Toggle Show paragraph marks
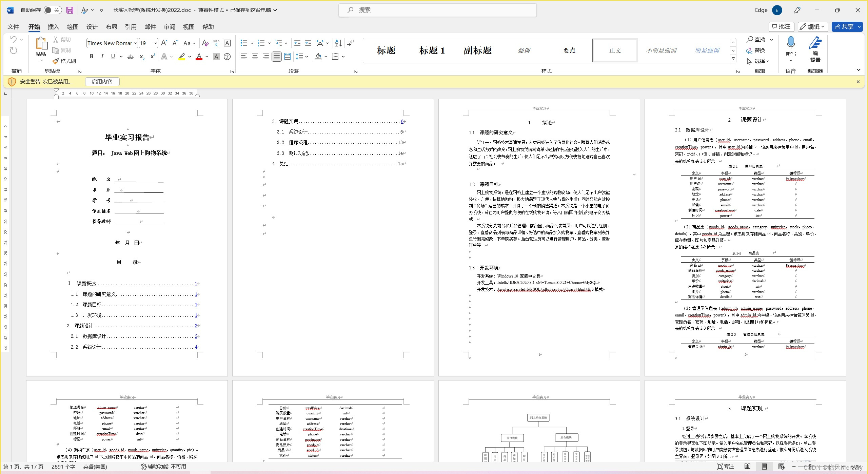 click(351, 43)
